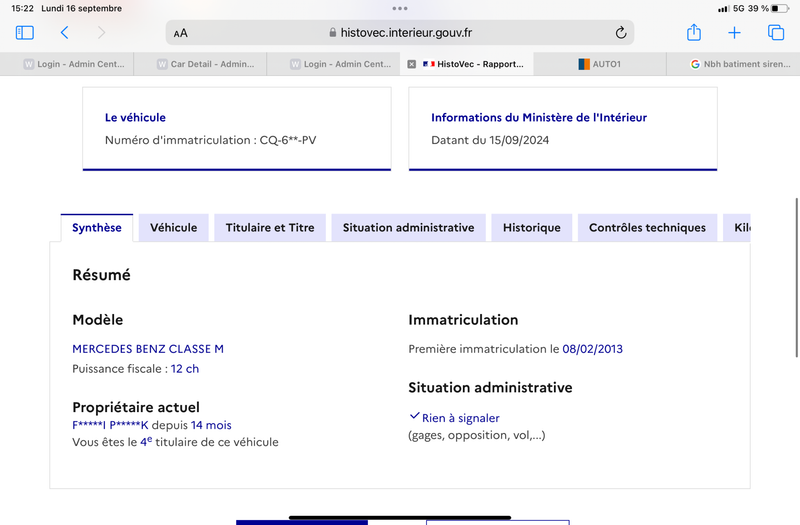Screen dimensions: 800x525
Task: Switch to AUTO1 browser tab
Action: coord(599,64)
